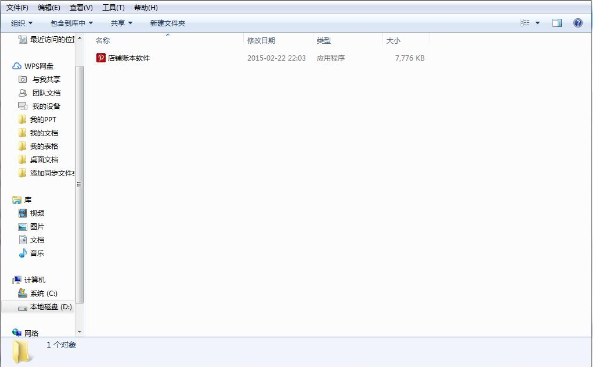Open the 我的表格 folder icon
The image size is (593, 367).
22,146
